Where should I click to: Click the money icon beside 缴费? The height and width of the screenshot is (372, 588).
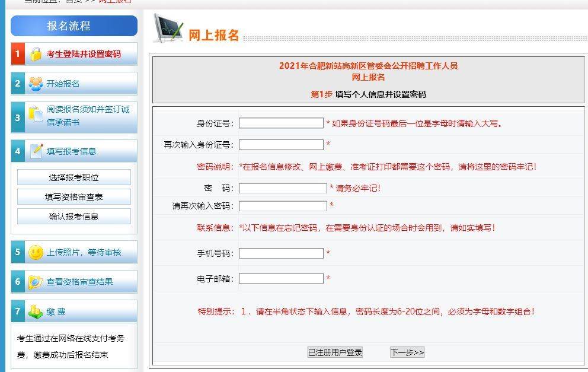click(x=36, y=311)
